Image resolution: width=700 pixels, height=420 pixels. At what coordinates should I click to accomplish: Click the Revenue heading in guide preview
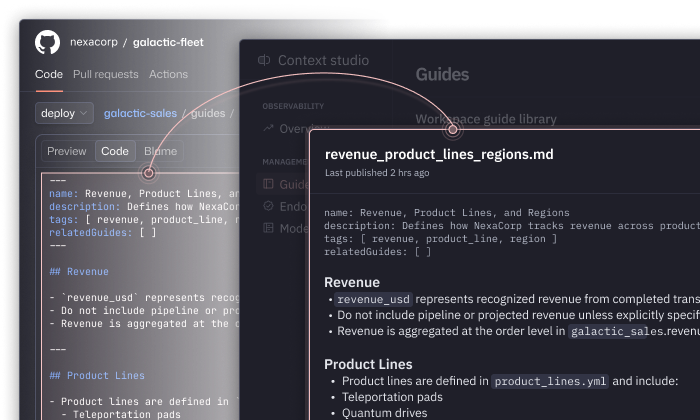tap(352, 283)
